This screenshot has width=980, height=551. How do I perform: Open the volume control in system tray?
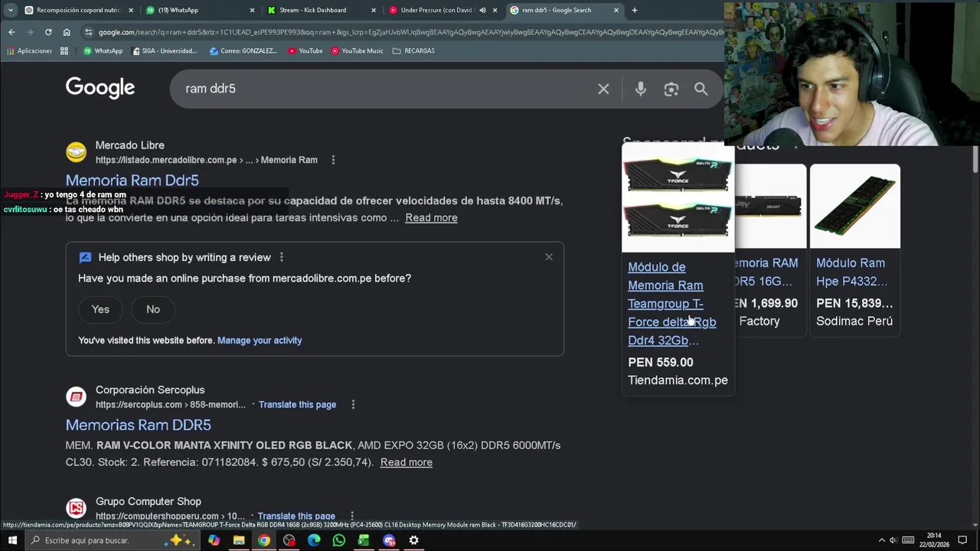click(893, 540)
